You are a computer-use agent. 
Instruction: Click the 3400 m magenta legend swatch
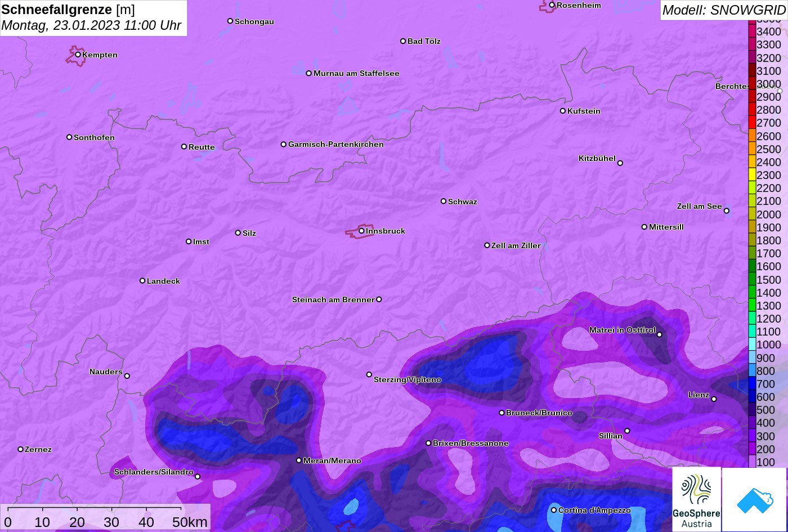tap(751, 32)
